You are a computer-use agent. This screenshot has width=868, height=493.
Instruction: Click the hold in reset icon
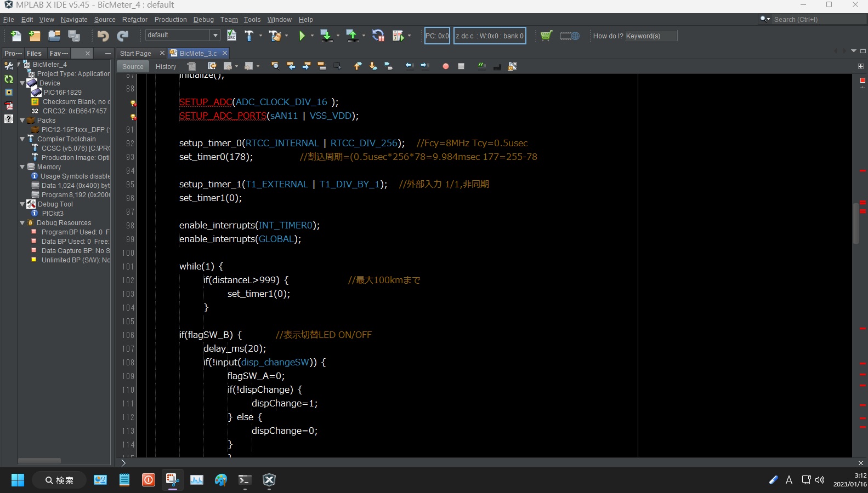tap(378, 36)
